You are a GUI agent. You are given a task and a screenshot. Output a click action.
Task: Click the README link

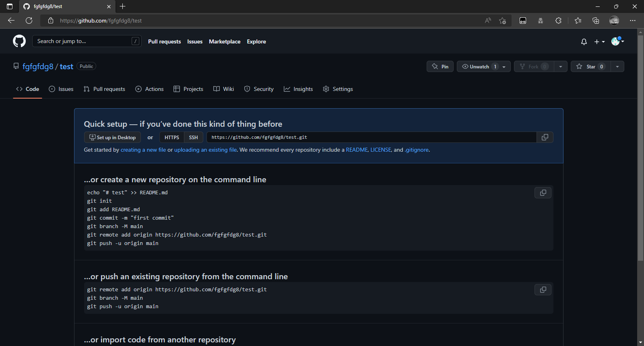(x=357, y=150)
